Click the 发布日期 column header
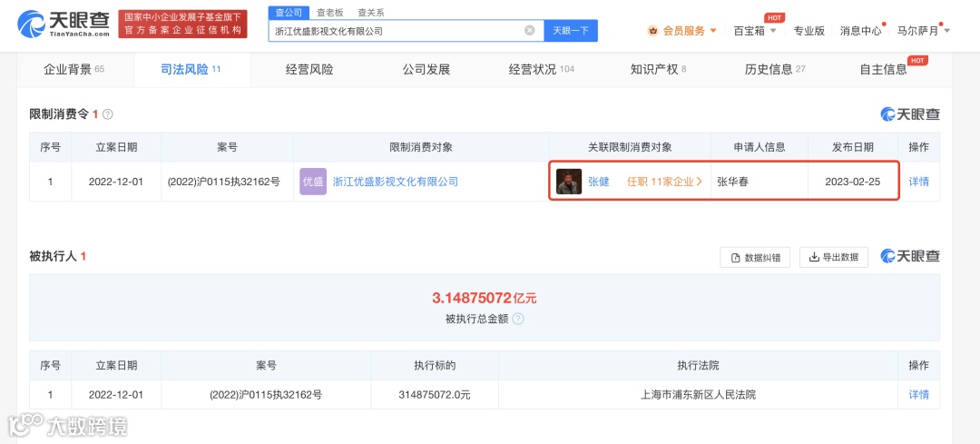Viewport: 980px width, 444px height. (853, 148)
